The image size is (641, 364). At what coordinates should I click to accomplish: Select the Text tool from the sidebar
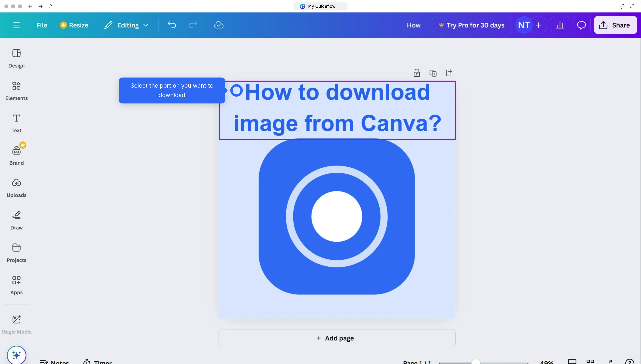(x=16, y=123)
